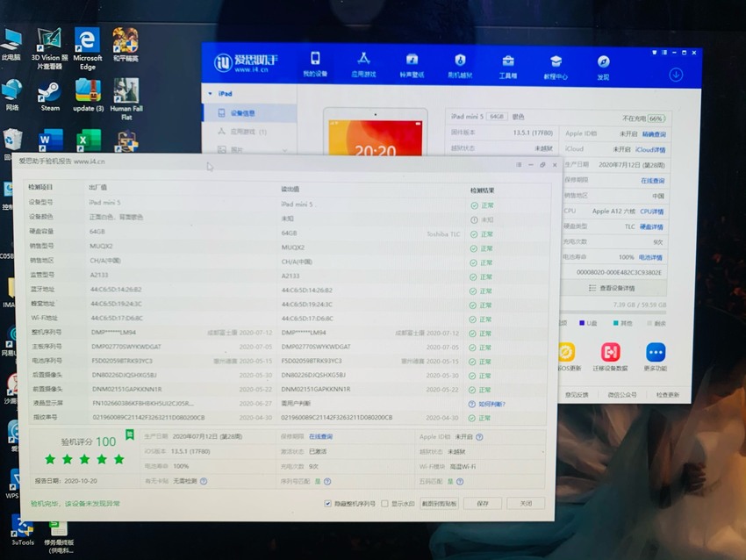Toggle the 隐藏整机序列号 checkbox
This screenshot has height=560, width=746.
click(328, 503)
